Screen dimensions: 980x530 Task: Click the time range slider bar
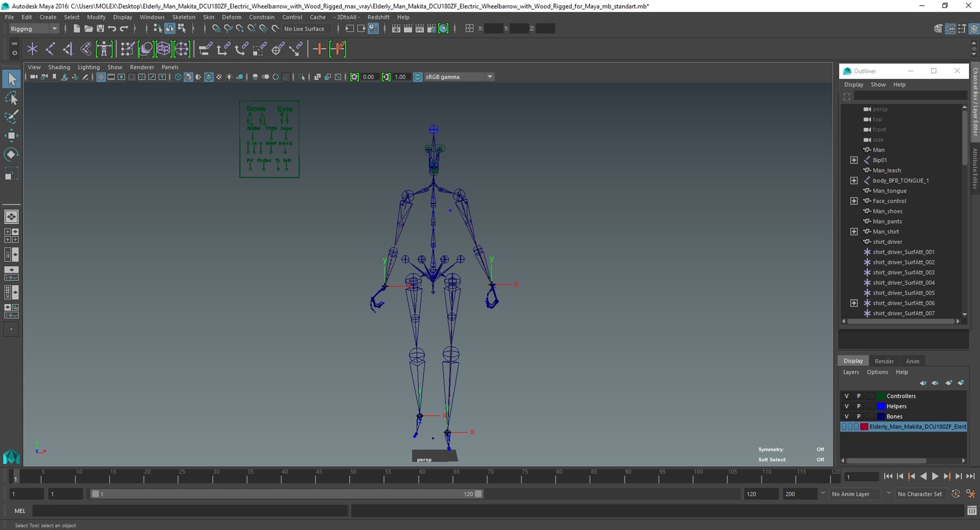pyautogui.click(x=286, y=494)
